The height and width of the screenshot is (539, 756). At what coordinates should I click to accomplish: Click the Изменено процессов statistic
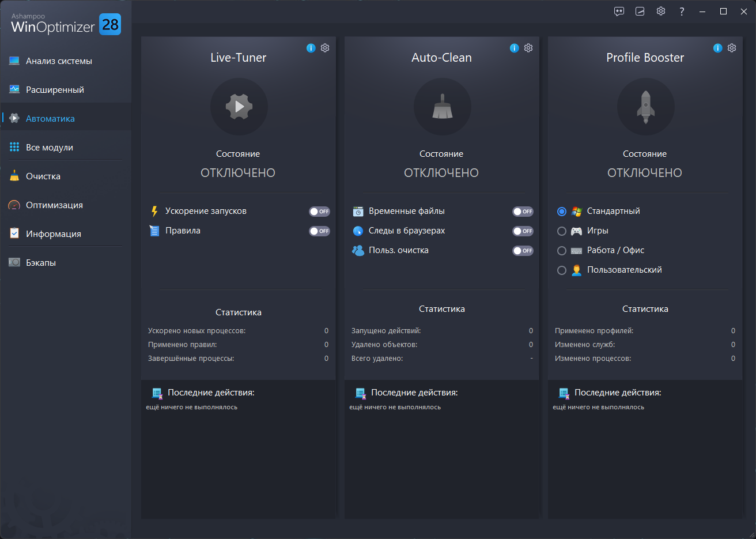tap(645, 359)
